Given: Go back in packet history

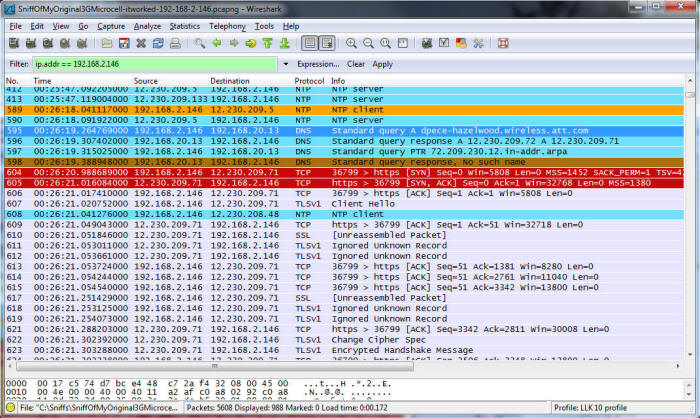Looking at the screenshot, I should point(217,43).
